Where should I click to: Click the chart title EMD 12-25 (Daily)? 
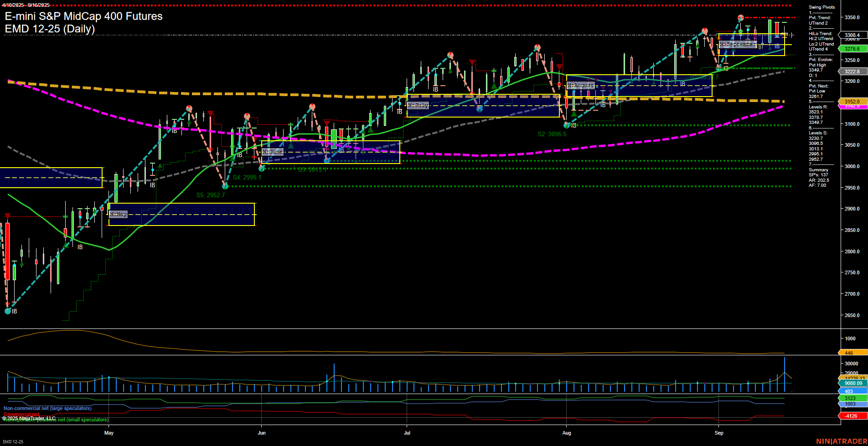[x=49, y=29]
